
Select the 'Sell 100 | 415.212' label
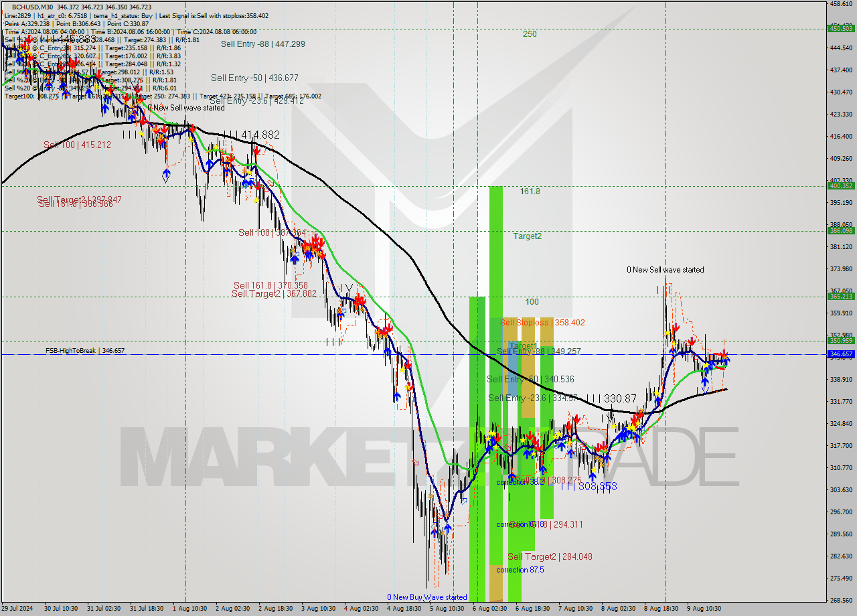tap(77, 145)
